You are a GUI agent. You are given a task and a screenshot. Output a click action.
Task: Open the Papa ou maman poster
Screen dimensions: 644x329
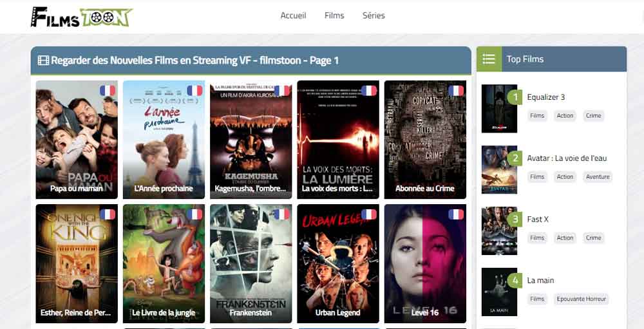(77, 140)
